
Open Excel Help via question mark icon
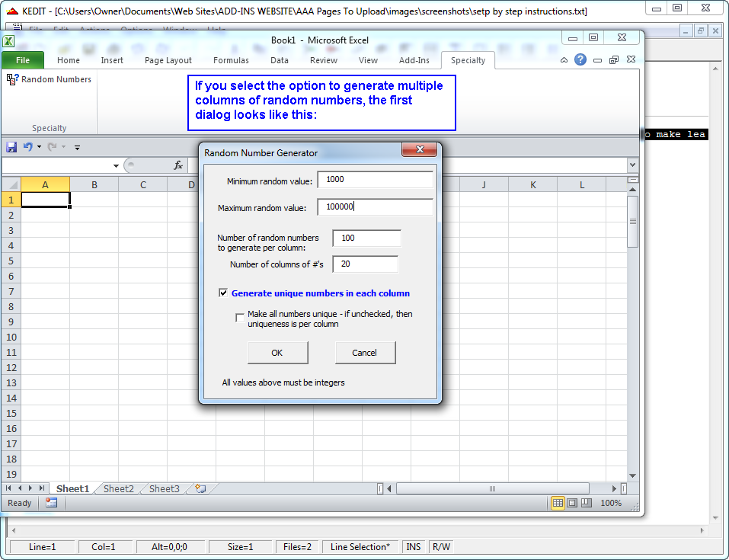pyautogui.click(x=580, y=60)
